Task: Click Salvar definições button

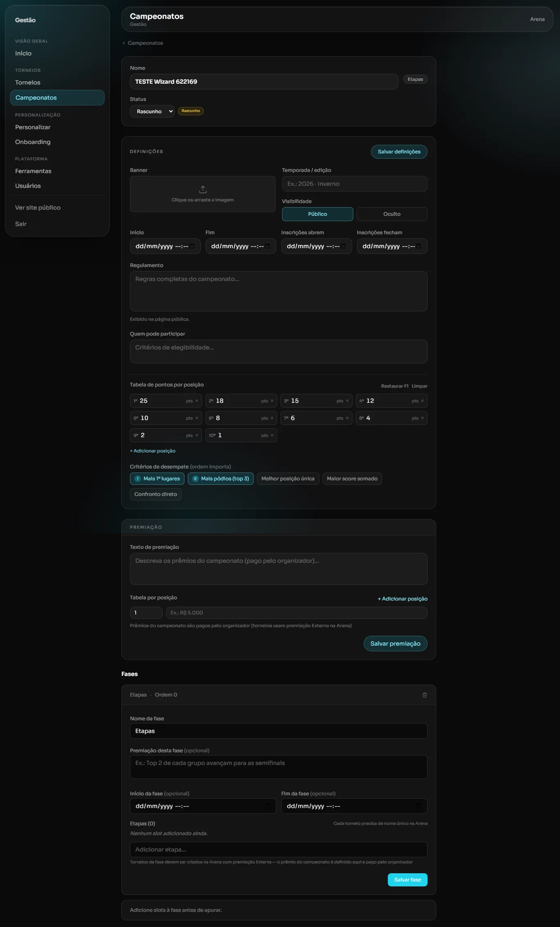Action: 399,152
